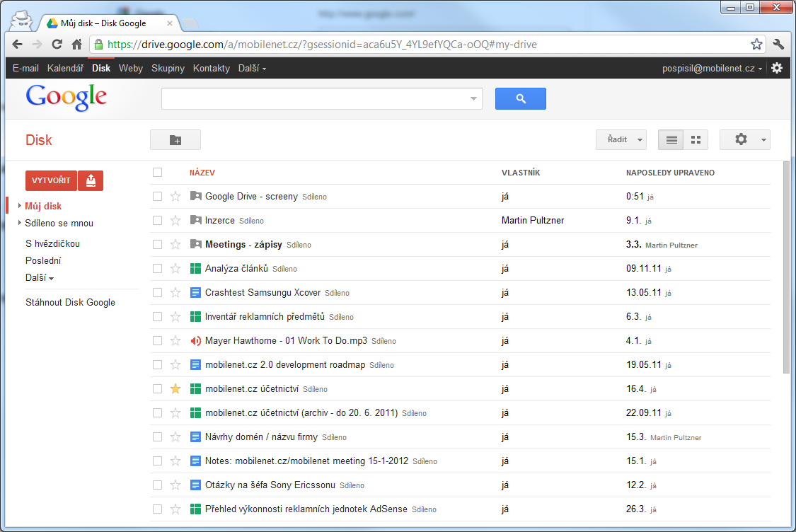796x532 pixels.
Task: Click the blue search button
Action: pos(521,98)
